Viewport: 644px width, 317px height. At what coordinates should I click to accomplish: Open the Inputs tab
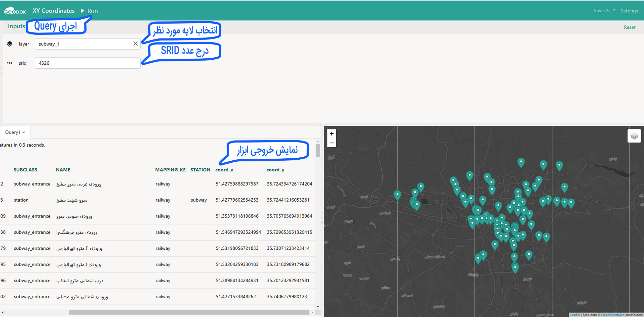pyautogui.click(x=16, y=26)
